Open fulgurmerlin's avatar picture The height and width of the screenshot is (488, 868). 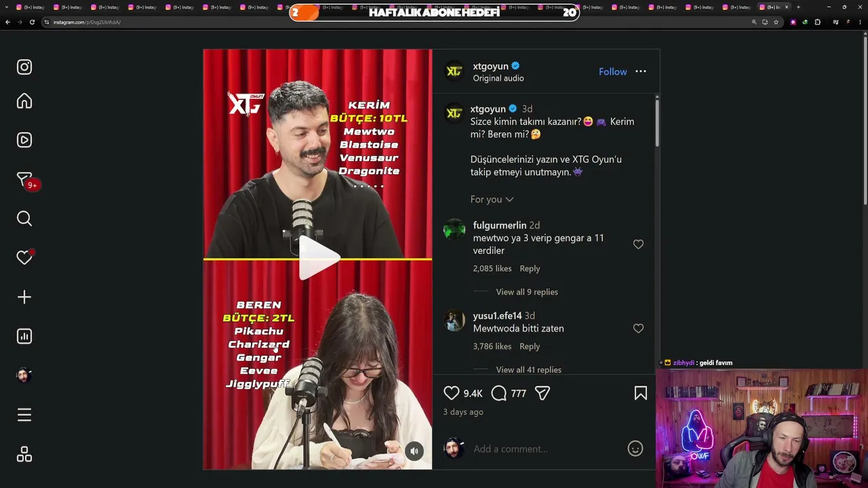click(454, 230)
